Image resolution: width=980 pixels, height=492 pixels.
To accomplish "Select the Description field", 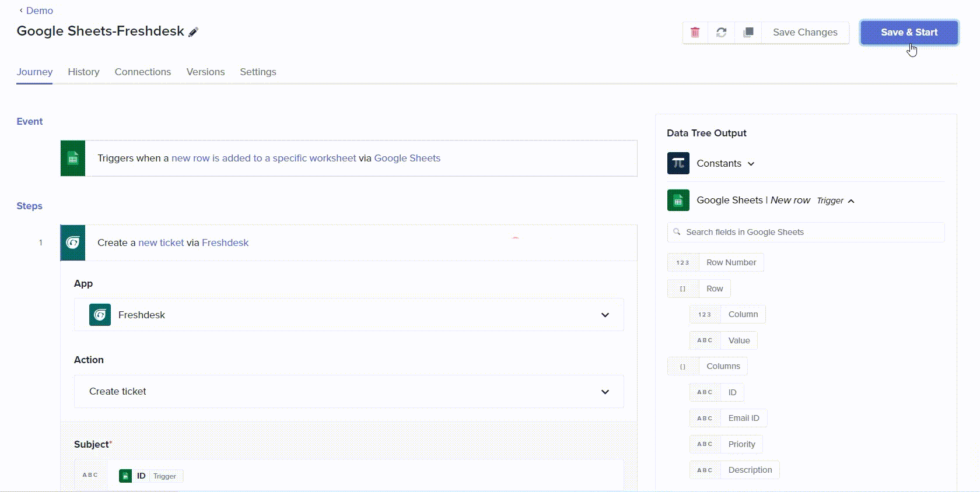I will tap(750, 470).
